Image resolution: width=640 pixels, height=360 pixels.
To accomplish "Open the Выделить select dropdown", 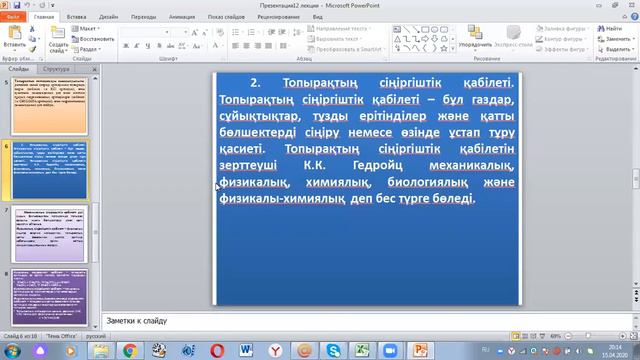I will point(616,49).
